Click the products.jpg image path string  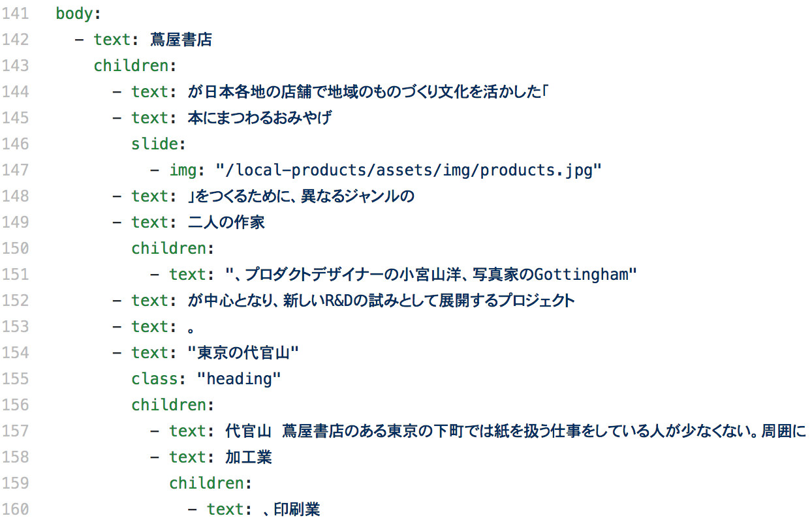(412, 170)
